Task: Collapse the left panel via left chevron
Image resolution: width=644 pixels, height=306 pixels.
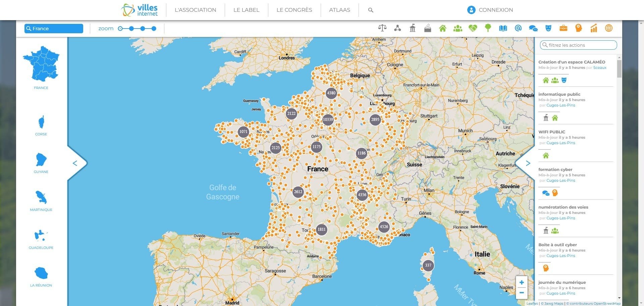Action: point(75,163)
